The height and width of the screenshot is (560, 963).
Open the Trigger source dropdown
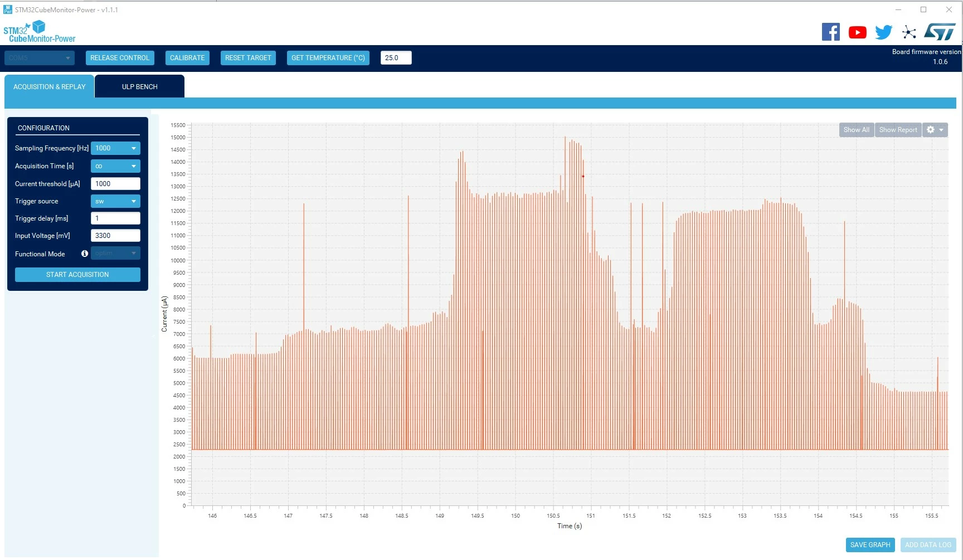[115, 201]
